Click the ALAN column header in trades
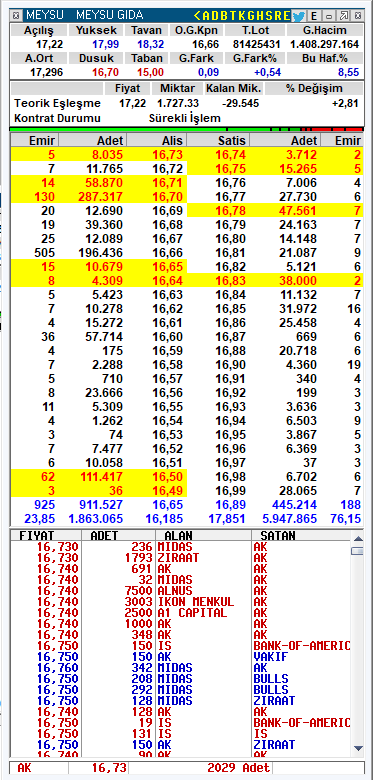Viewport: 373px width, 780px height. click(x=203, y=536)
